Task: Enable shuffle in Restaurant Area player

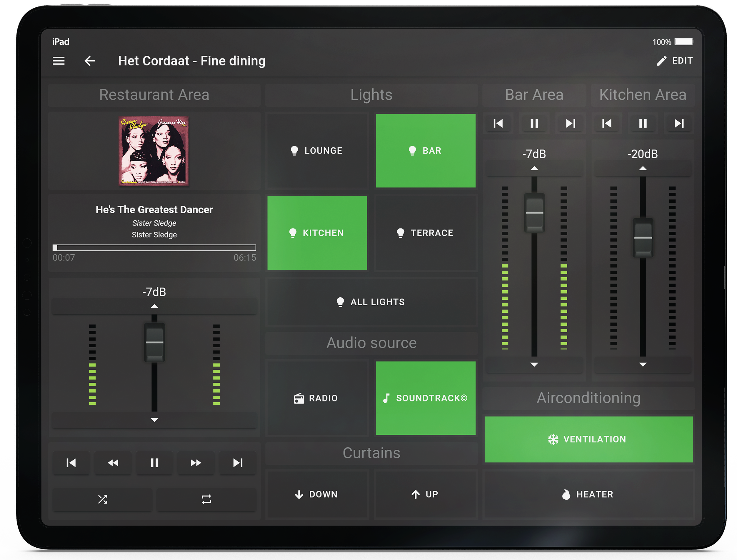Action: coord(103,499)
